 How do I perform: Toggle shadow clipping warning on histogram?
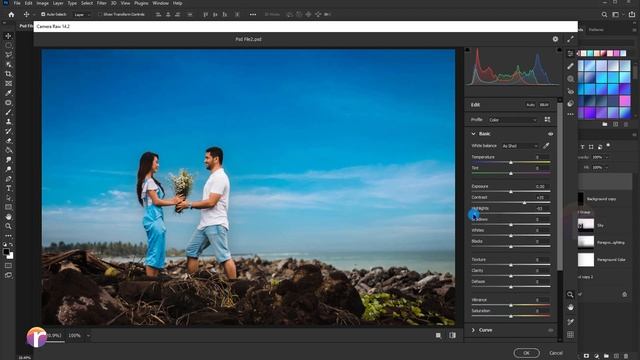pyautogui.click(x=468, y=50)
